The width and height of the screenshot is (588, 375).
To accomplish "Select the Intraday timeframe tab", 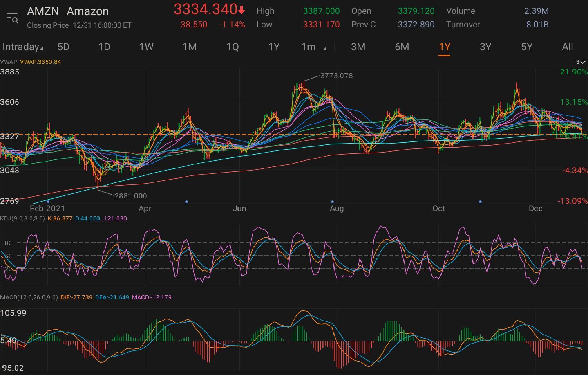I will [20, 47].
